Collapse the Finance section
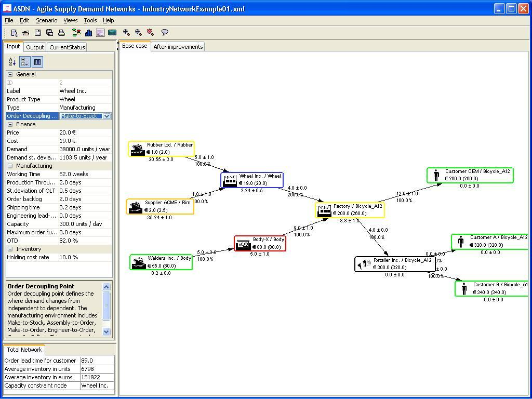Screen dimensions: 532x399 click(10, 125)
